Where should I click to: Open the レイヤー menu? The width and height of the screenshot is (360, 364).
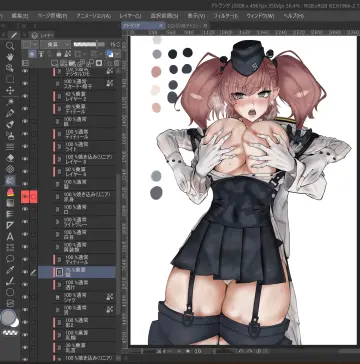[x=130, y=16]
